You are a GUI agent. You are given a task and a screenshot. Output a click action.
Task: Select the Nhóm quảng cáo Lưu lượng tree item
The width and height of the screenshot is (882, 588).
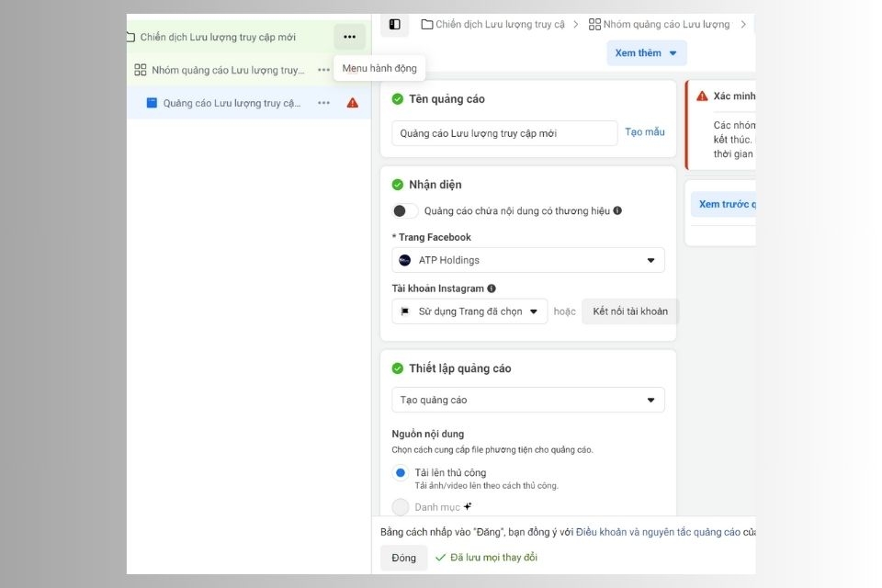[x=227, y=70]
